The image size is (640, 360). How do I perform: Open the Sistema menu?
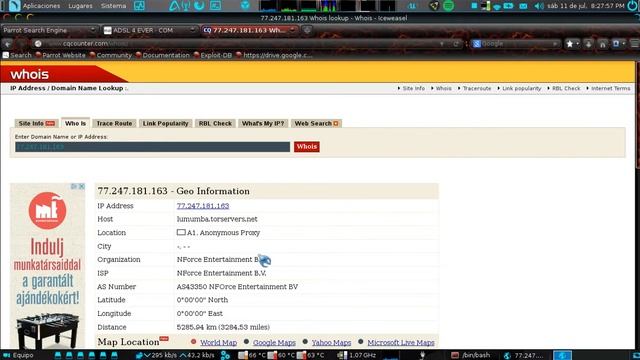coord(113,6)
